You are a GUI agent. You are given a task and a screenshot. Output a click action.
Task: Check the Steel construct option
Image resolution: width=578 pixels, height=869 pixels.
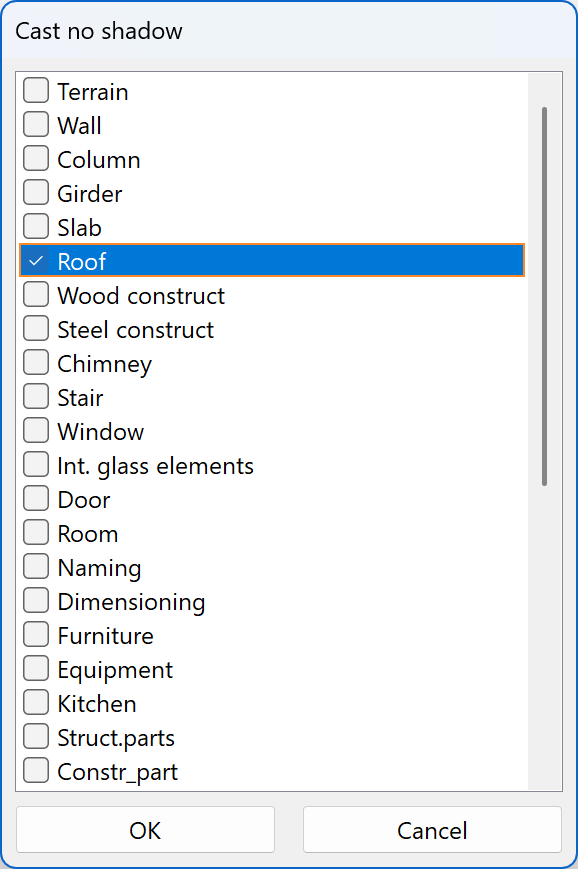click(x=35, y=328)
